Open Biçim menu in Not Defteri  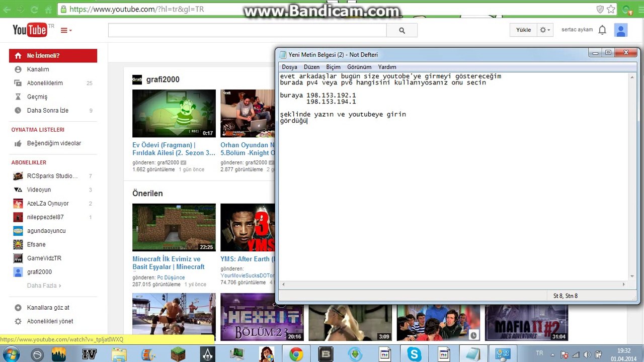pyautogui.click(x=333, y=67)
